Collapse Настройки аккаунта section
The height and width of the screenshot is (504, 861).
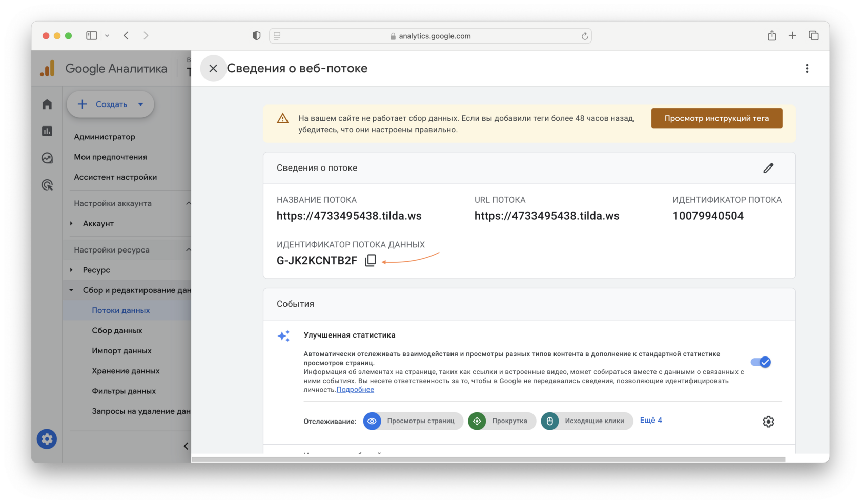[188, 203]
